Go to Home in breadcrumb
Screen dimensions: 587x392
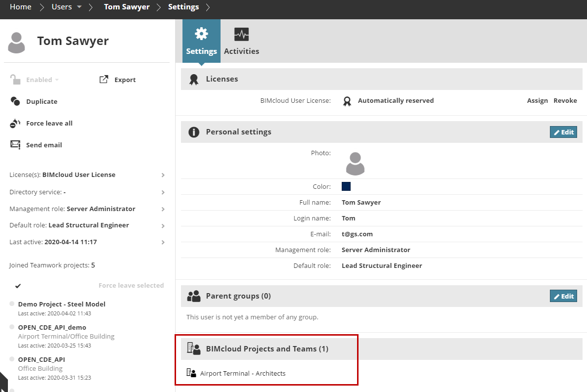coord(21,7)
